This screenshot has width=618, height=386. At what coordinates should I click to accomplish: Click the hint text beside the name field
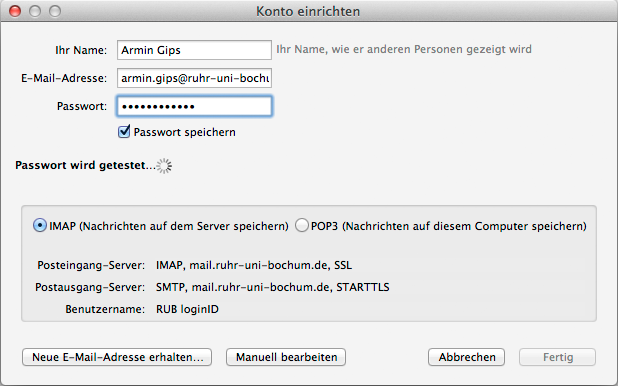click(x=404, y=49)
